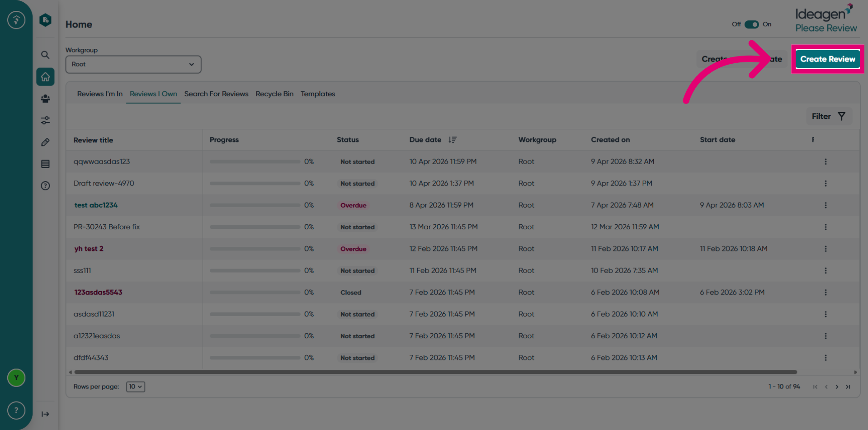Open the search icon in sidebar
The width and height of the screenshot is (868, 430).
point(45,55)
